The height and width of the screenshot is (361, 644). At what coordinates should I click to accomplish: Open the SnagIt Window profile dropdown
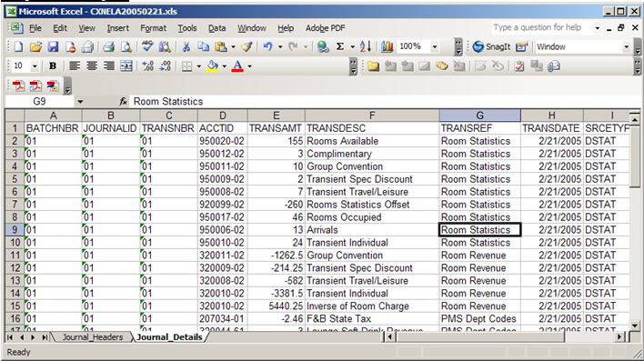[x=626, y=46]
